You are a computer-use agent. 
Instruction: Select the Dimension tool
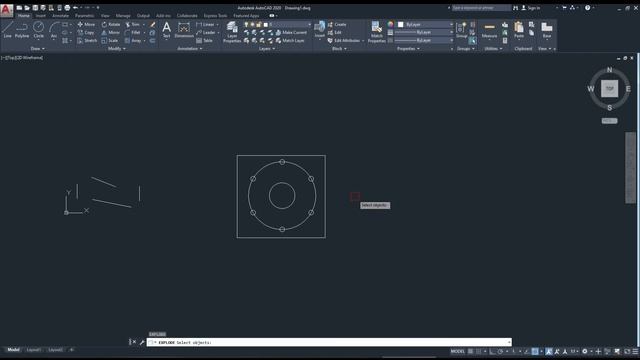pos(184,30)
